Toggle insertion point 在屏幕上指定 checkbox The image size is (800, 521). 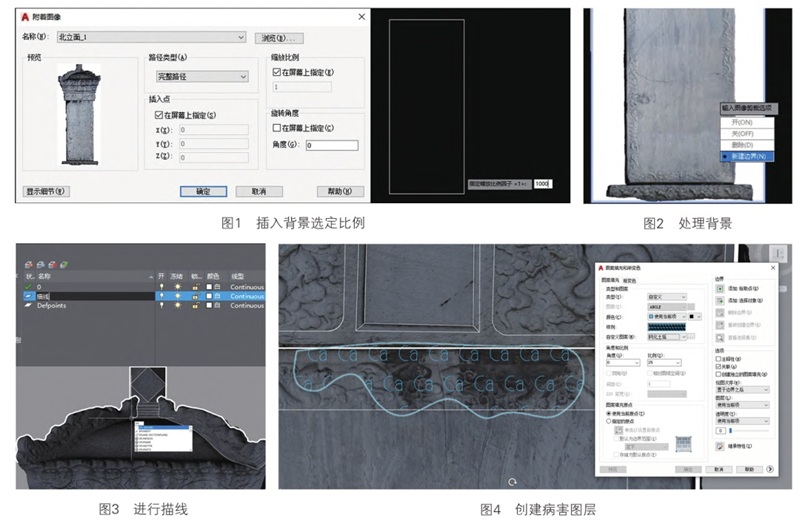[159, 115]
